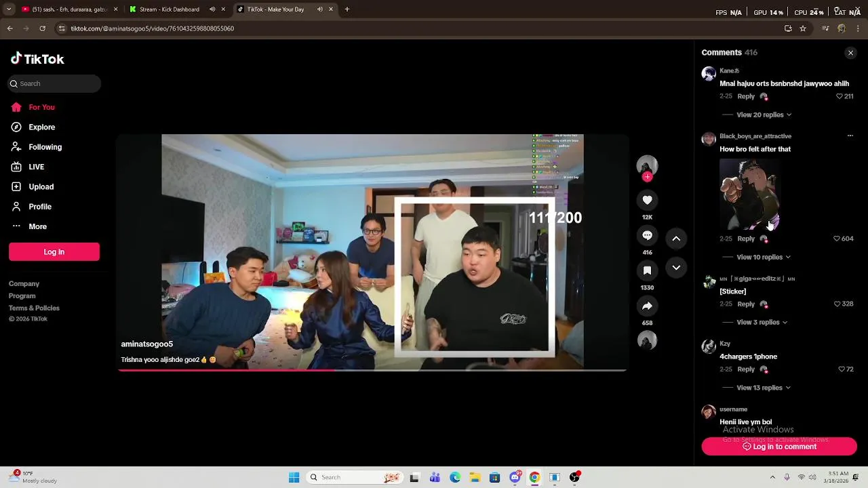Click the TikTok logo
868x488 pixels.
(x=37, y=59)
